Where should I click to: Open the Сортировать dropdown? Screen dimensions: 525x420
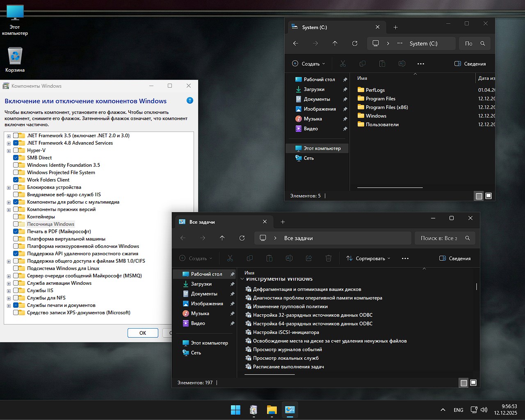click(368, 259)
